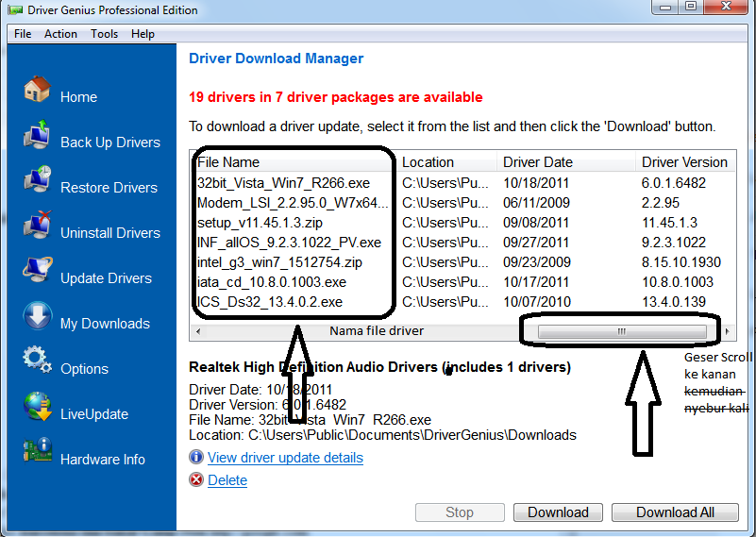Open the Tools menu
Screen dimensions: 756x537
[105, 34]
